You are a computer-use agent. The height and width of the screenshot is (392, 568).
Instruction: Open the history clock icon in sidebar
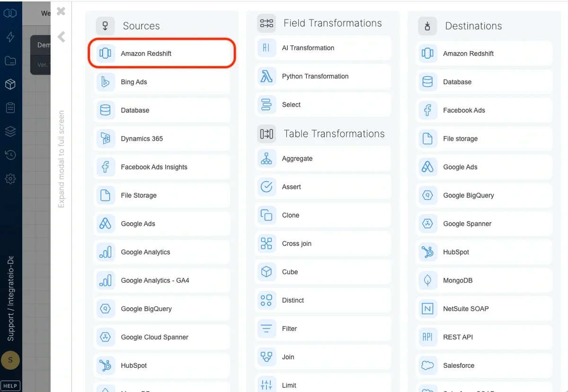pyautogui.click(x=10, y=155)
